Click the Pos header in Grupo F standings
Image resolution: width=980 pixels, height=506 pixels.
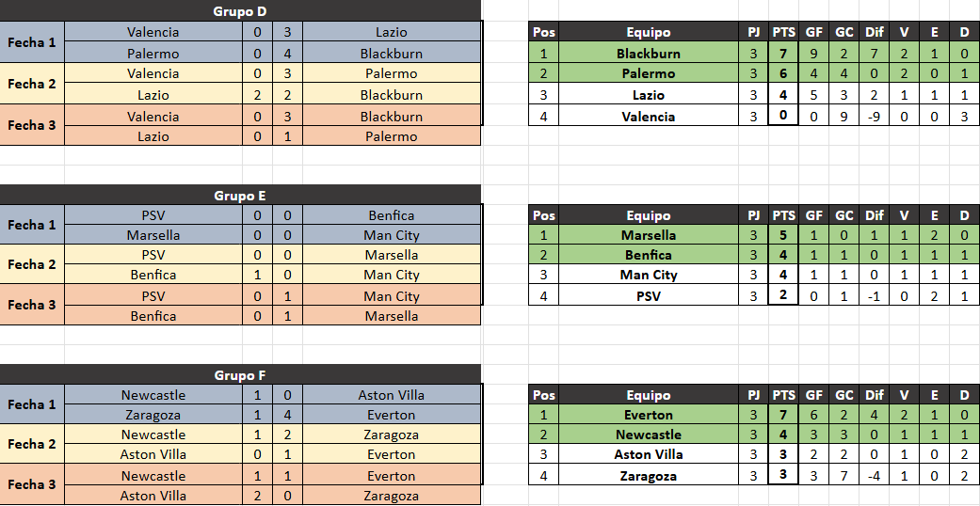[544, 395]
